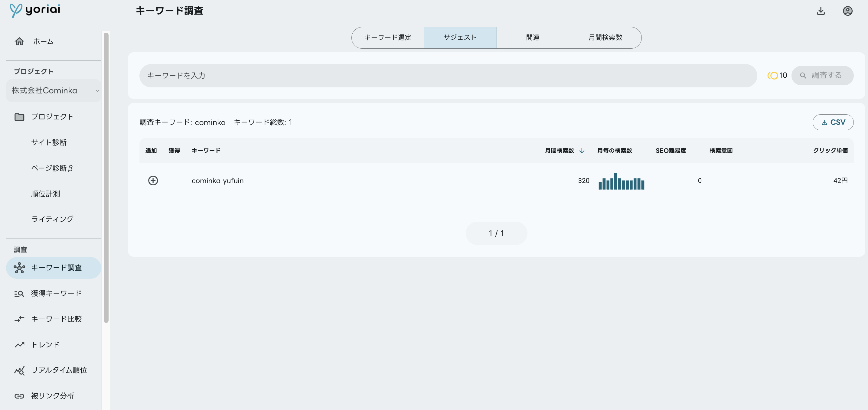This screenshot has width=868, height=410.
Task: Click the キーワード column header
Action: tap(206, 151)
